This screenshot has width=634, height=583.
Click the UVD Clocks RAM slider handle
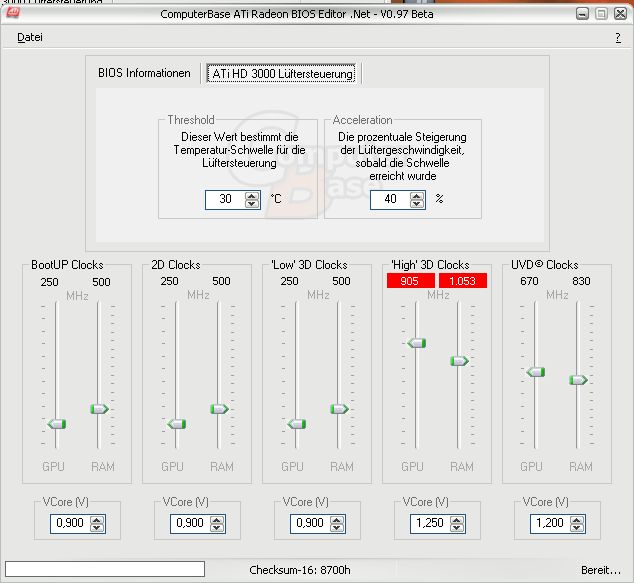578,380
